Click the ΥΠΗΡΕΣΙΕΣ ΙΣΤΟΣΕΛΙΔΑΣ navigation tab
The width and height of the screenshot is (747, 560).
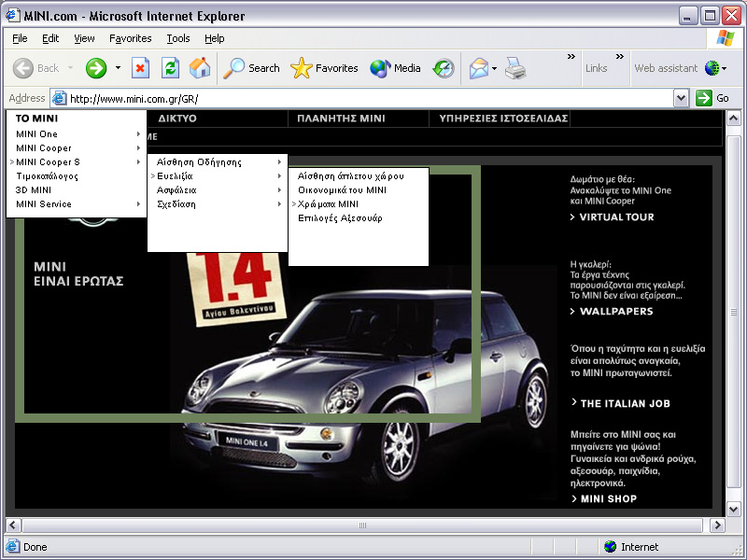pos(503,119)
